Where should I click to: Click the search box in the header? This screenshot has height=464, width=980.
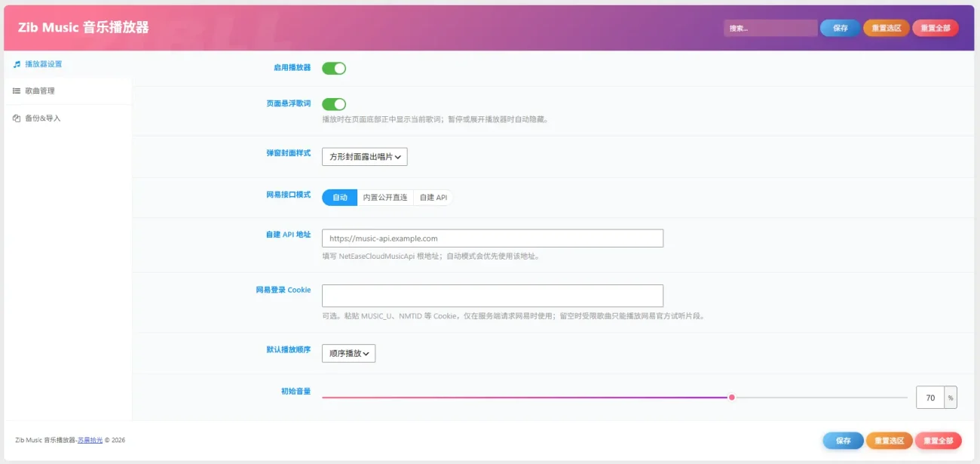(x=770, y=28)
